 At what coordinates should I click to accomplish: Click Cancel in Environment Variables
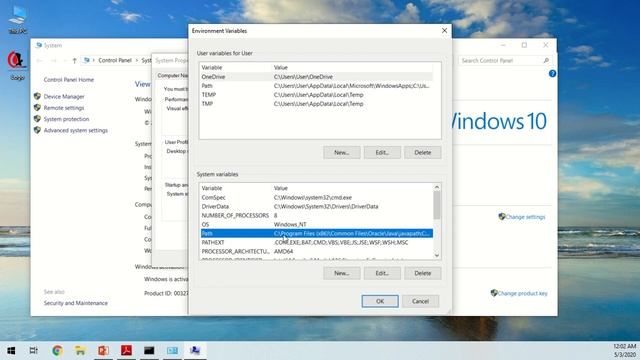420,301
